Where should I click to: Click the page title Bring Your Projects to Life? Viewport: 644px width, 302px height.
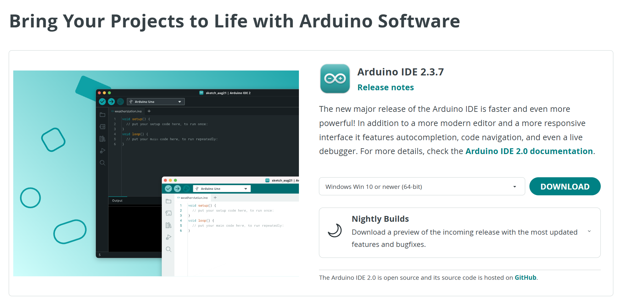coord(235,21)
